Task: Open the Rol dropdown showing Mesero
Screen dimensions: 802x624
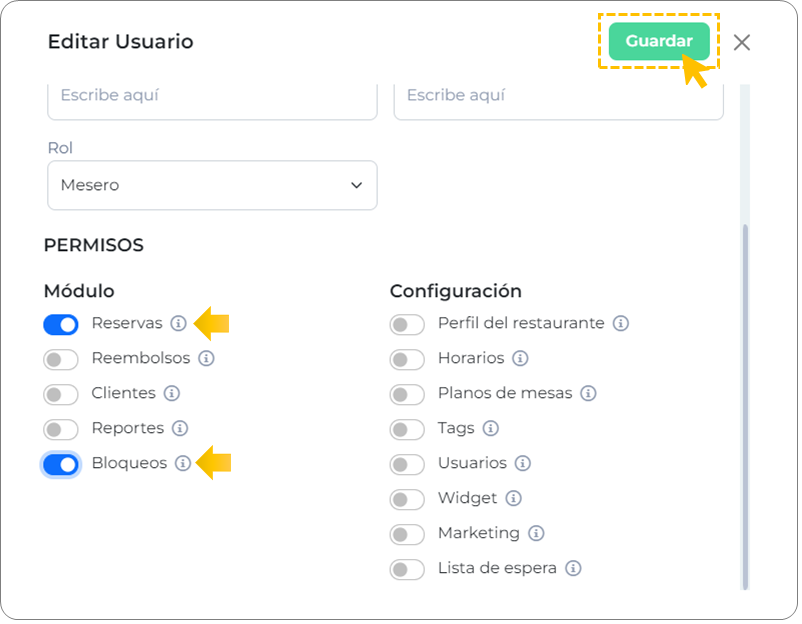Action: tap(212, 186)
